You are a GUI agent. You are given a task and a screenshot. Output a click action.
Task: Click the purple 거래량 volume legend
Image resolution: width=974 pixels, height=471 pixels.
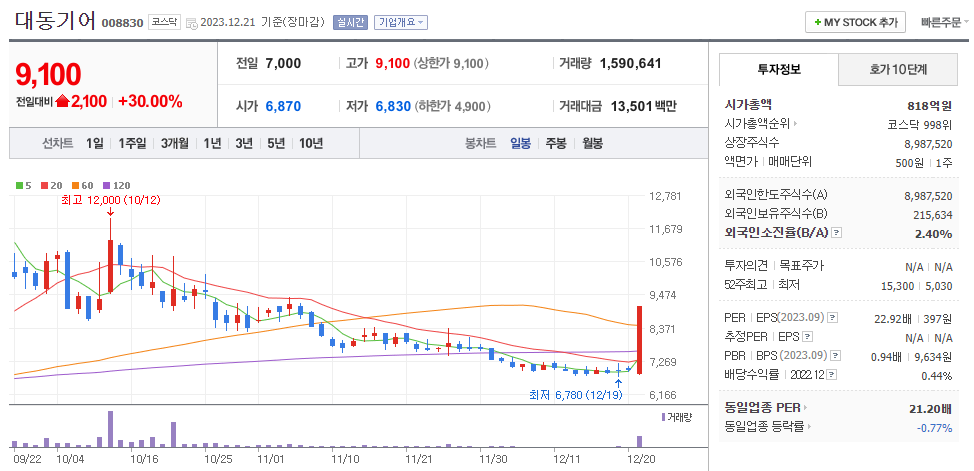[x=676, y=417]
